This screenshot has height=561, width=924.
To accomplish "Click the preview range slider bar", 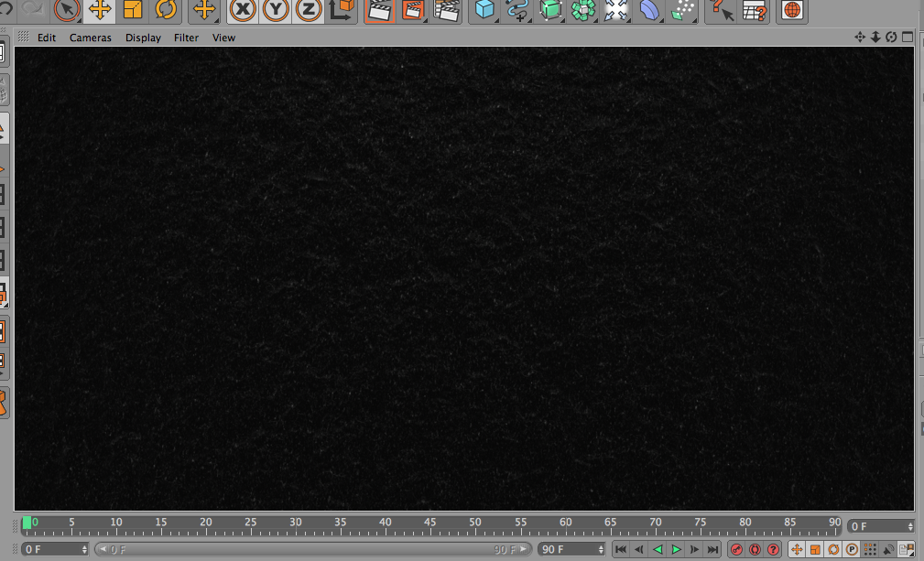I will (313, 549).
